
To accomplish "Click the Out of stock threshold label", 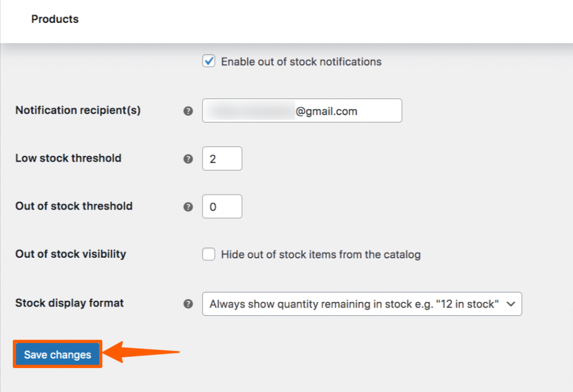I will [74, 206].
